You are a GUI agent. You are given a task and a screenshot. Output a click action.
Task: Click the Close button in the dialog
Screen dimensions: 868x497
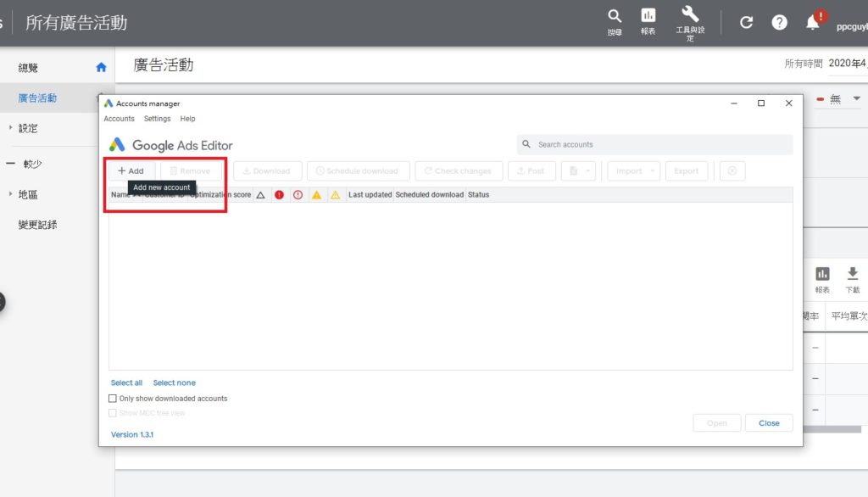(x=769, y=423)
